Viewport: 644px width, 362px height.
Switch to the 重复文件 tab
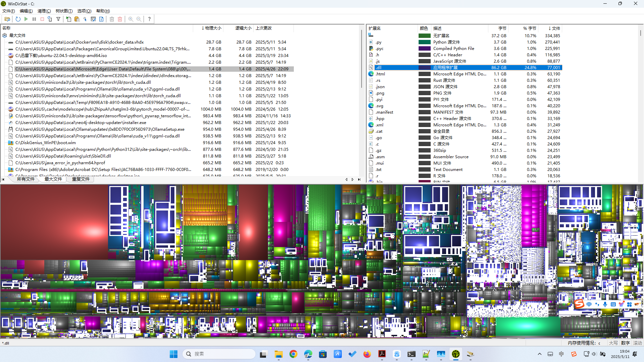tap(80, 179)
